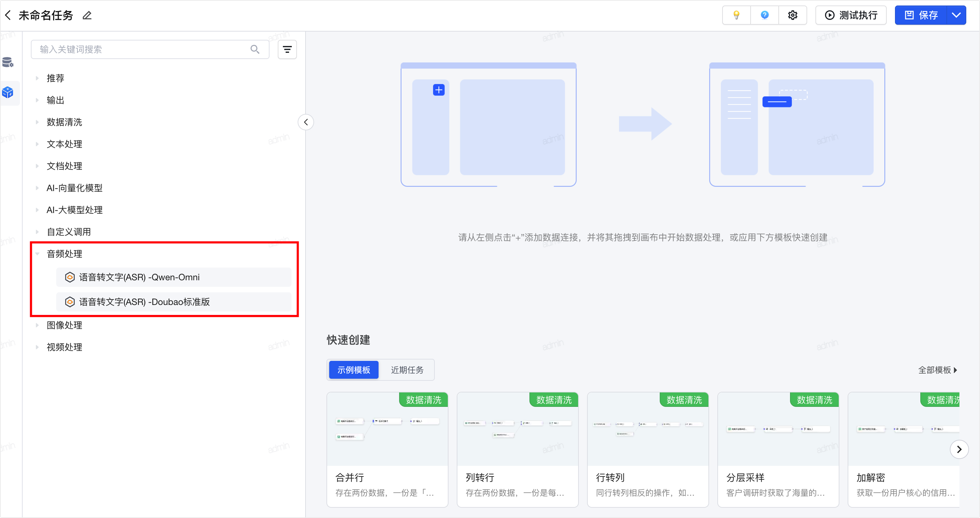Click the keyword search input field
This screenshot has width=980, height=518.
click(150, 49)
